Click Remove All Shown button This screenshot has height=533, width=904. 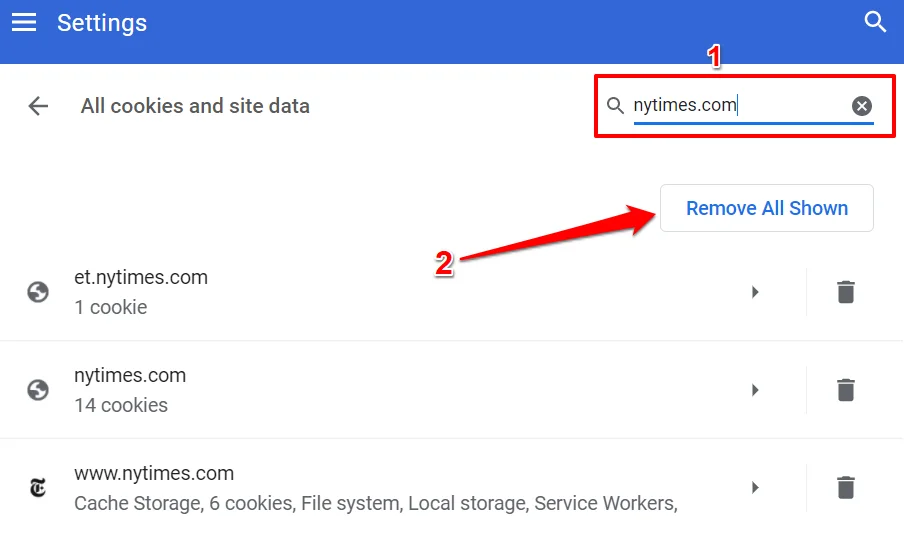[767, 208]
